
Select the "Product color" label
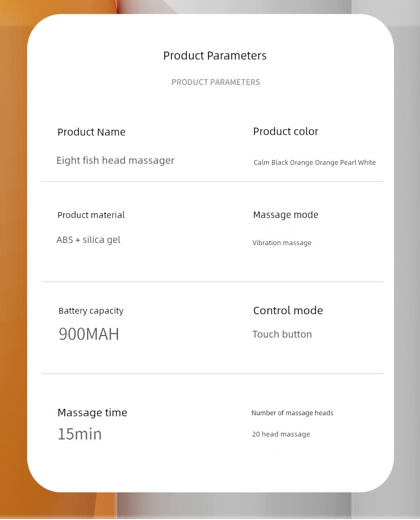pos(285,131)
